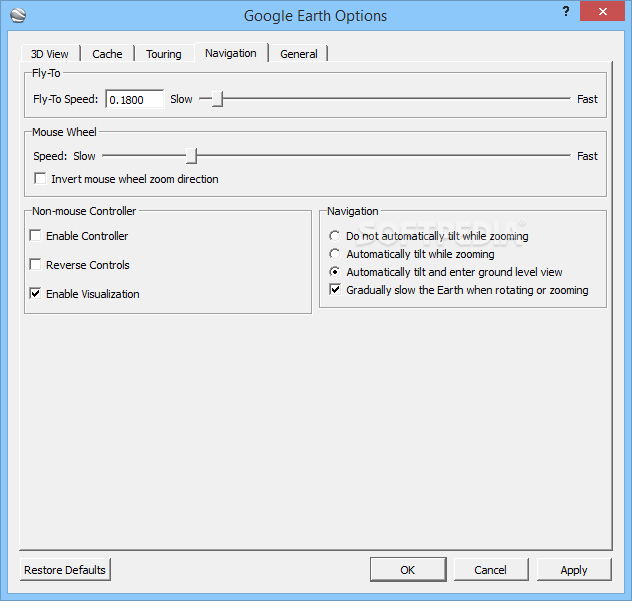Viewport: 632px width, 601px height.
Task: Click the Cancel button
Action: click(x=491, y=570)
